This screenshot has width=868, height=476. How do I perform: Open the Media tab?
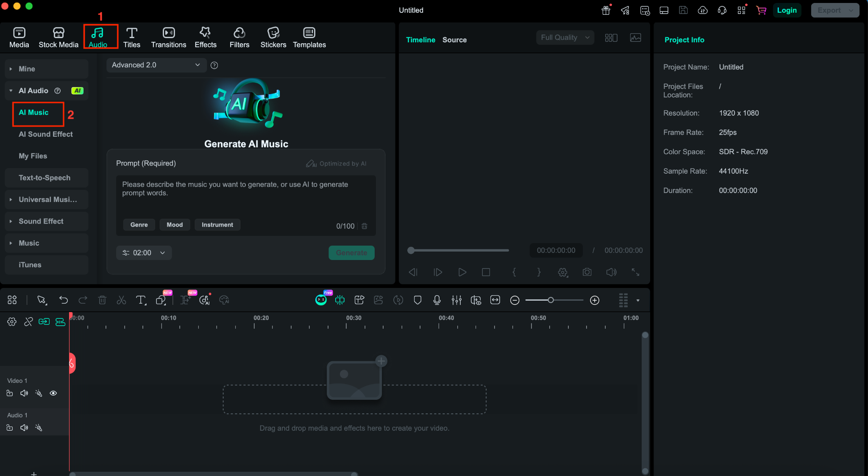tap(19, 37)
